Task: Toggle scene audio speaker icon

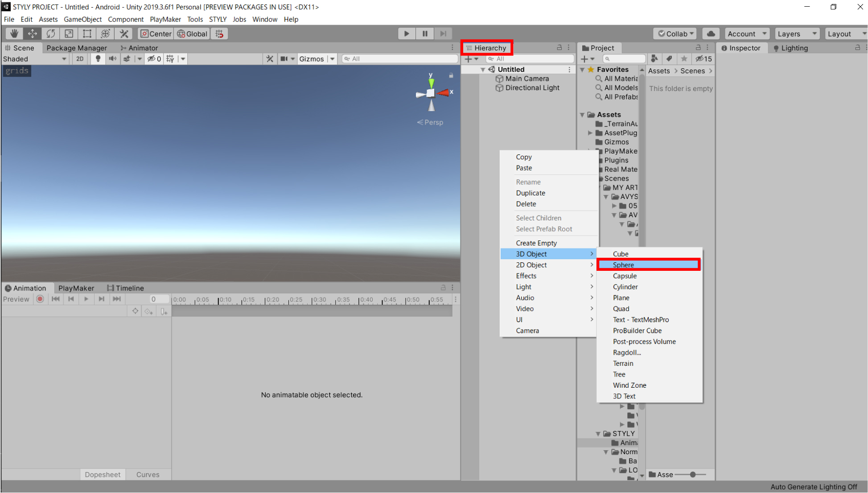Action: (112, 58)
